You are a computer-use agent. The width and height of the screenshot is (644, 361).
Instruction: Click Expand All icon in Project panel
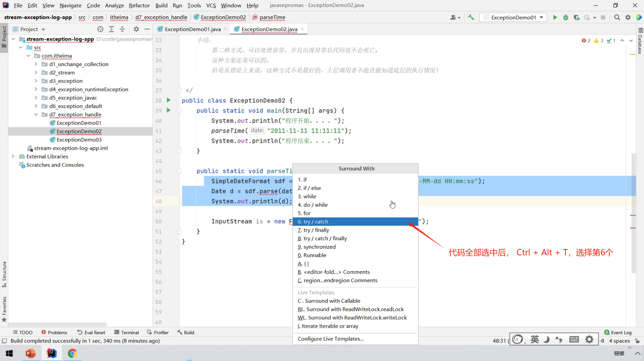point(112,29)
